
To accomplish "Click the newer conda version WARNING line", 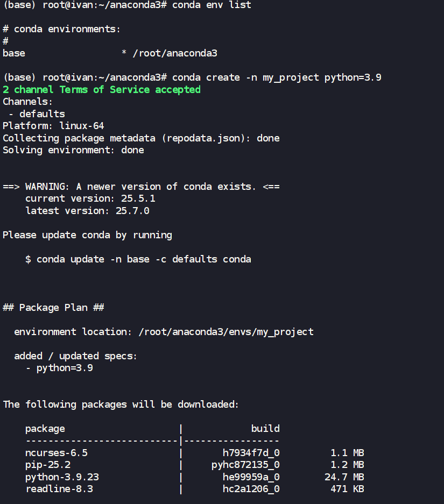I will [141, 187].
